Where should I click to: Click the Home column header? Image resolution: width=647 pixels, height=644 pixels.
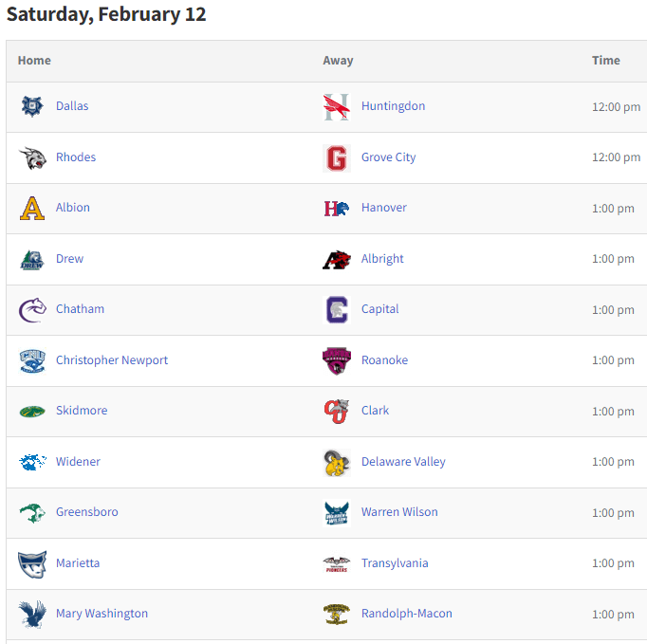(34, 61)
